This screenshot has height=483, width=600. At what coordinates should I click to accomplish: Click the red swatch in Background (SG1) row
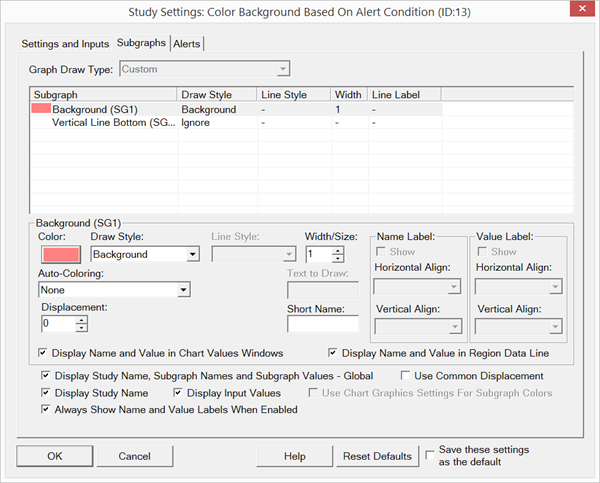42,109
